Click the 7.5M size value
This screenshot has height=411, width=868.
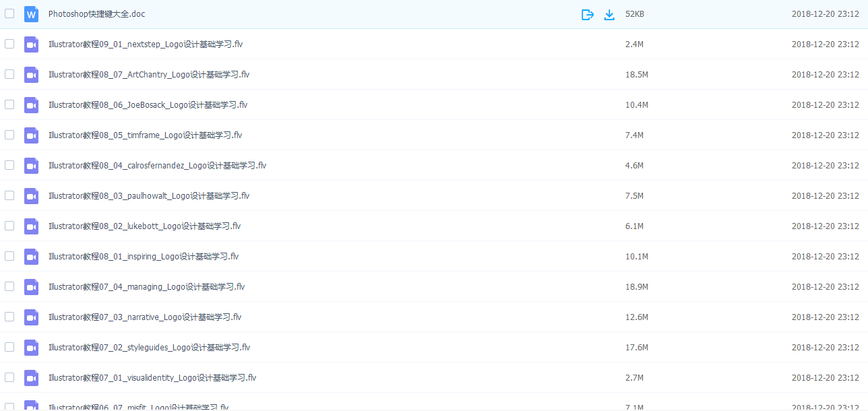[x=634, y=196]
